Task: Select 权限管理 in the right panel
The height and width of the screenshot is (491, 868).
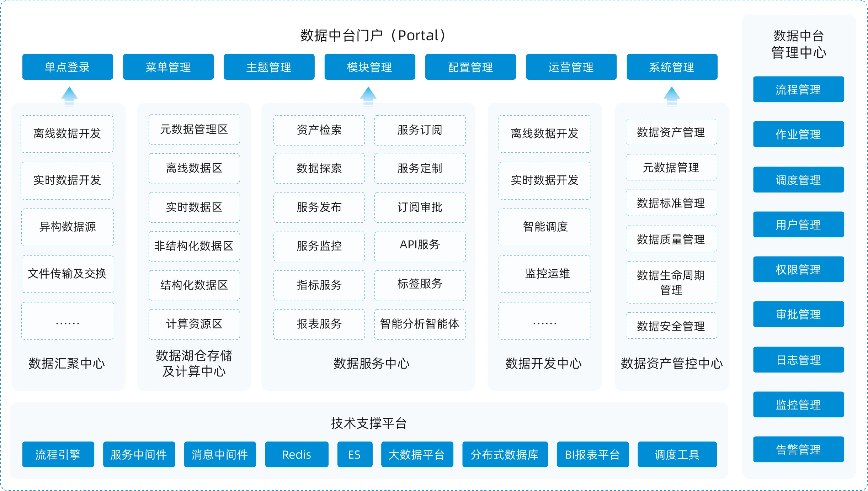Action: (x=798, y=269)
